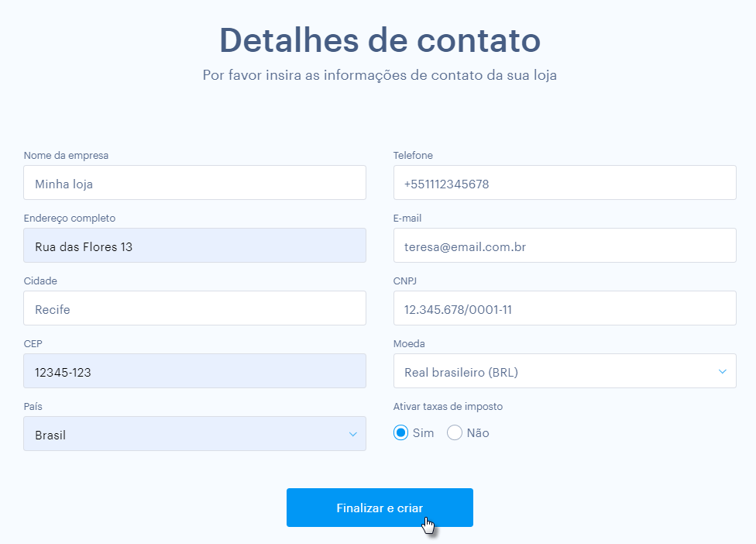Open the País dropdown showing Brasil
Screen dimensions: 756x544
tap(194, 433)
